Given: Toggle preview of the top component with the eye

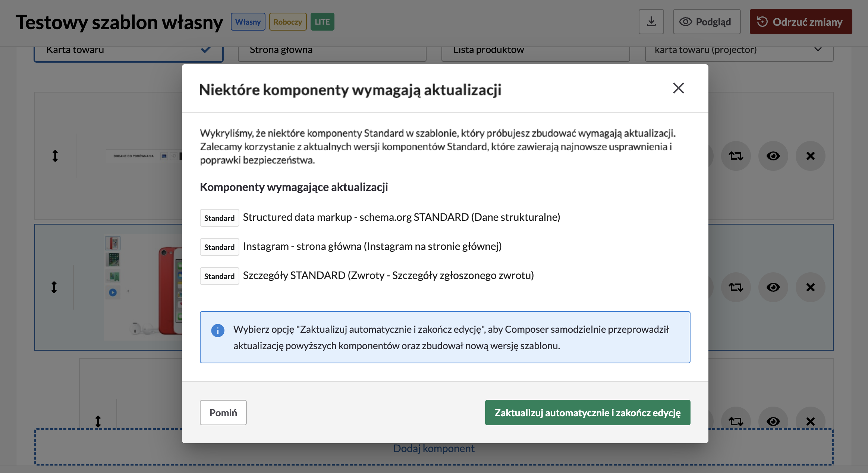Looking at the screenshot, I should (x=773, y=156).
